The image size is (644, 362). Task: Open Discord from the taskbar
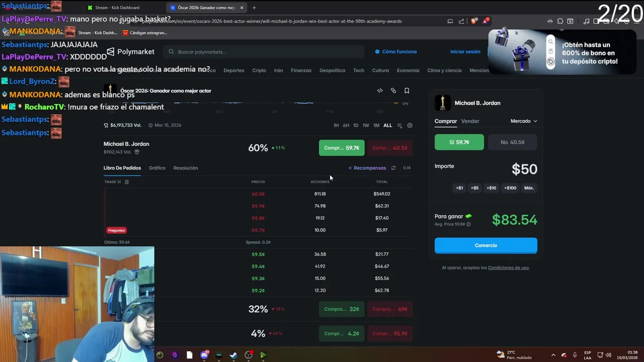point(204,355)
